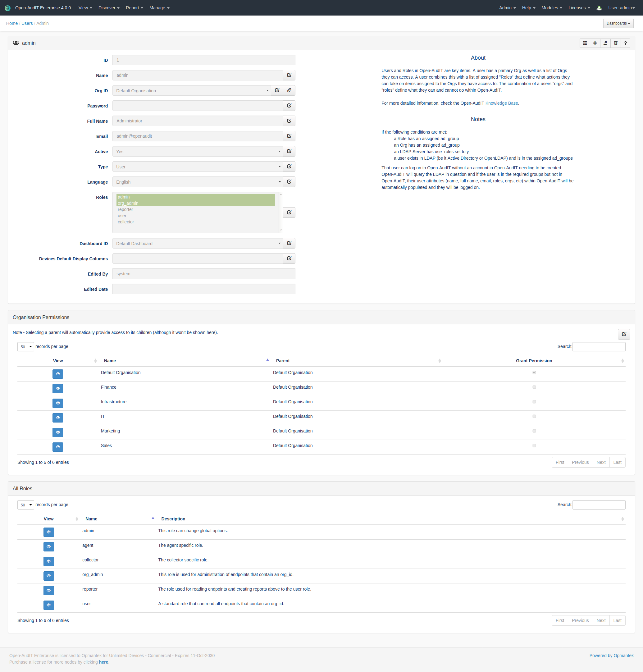
Task: Open records per page dropdown in All Roles
Action: 26,505
